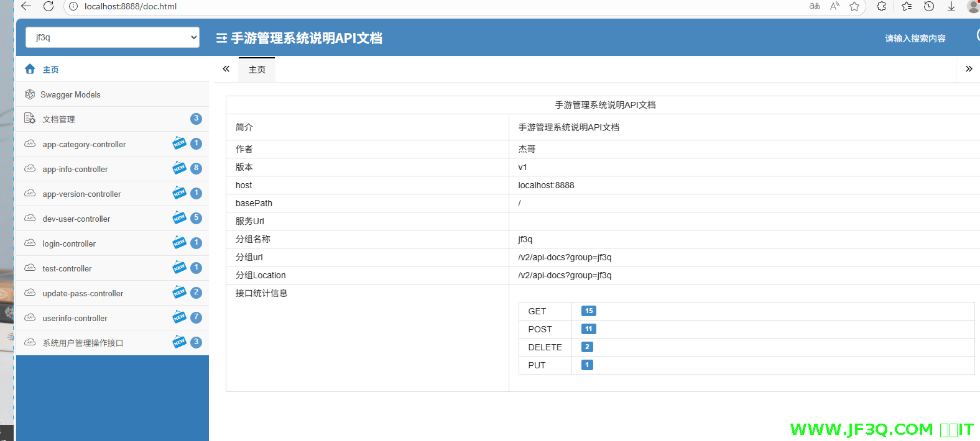Open browser downloads icon
This screenshot has height=441, width=980.
tap(951, 6)
